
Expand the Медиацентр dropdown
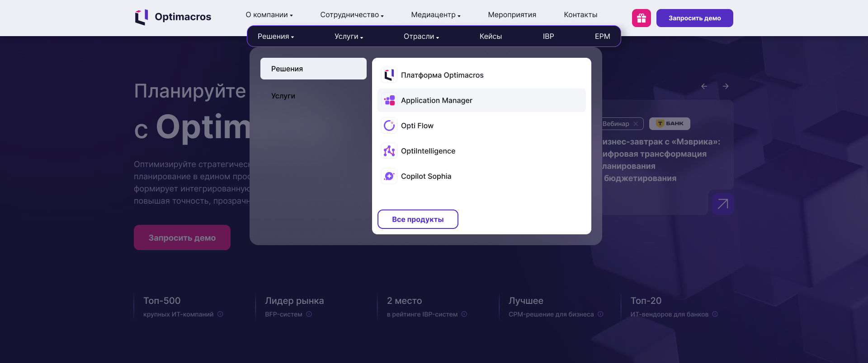(x=436, y=15)
